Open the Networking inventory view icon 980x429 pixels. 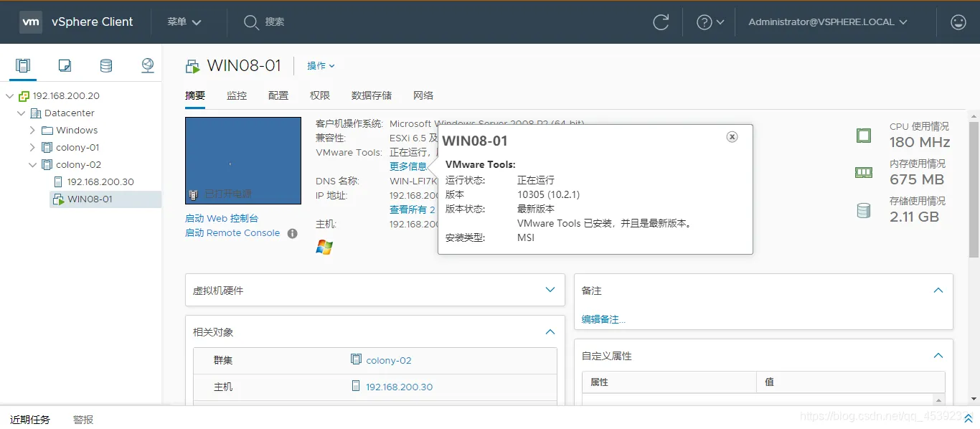pyautogui.click(x=148, y=66)
